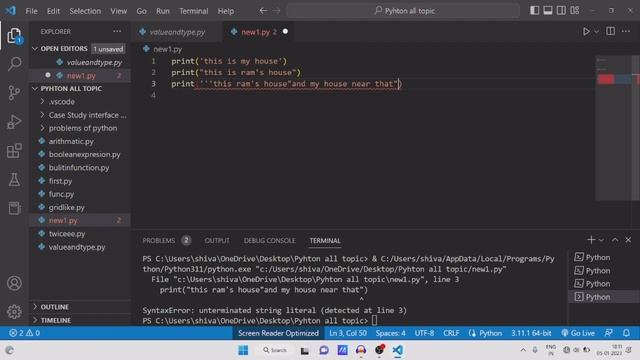Open the Help menu
The image size is (640, 360).
226,11
